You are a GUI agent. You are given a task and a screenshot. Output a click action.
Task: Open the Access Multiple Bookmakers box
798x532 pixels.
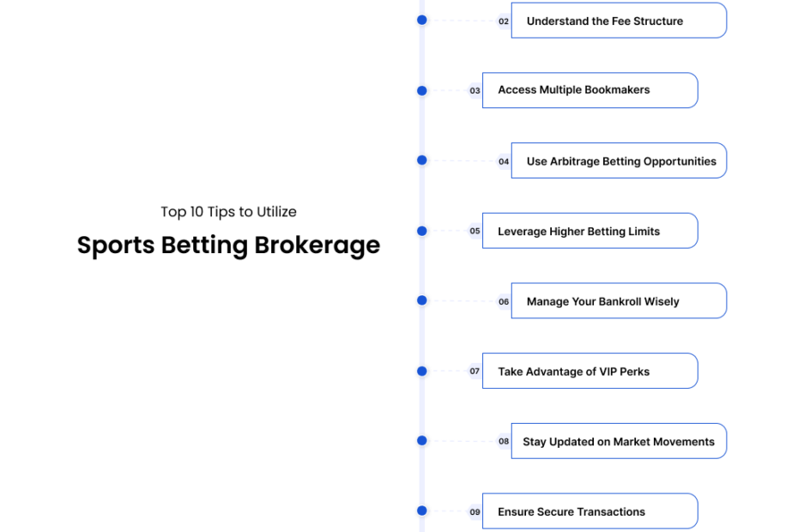589,90
